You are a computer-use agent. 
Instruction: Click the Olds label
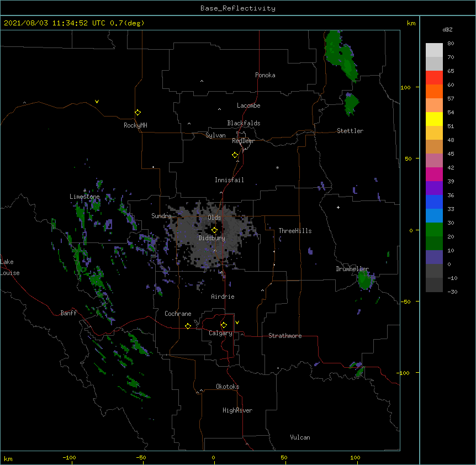point(214,218)
